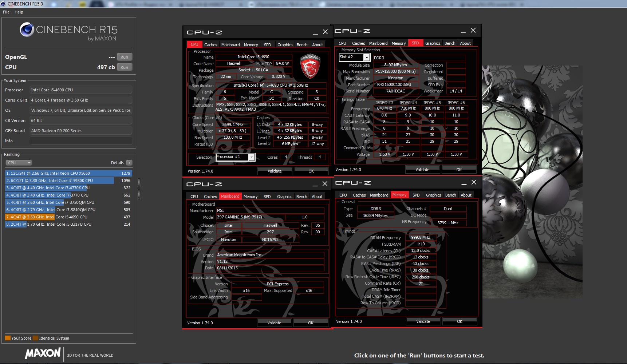Open Graphics tab in top-left CPU-Z window

(285, 45)
